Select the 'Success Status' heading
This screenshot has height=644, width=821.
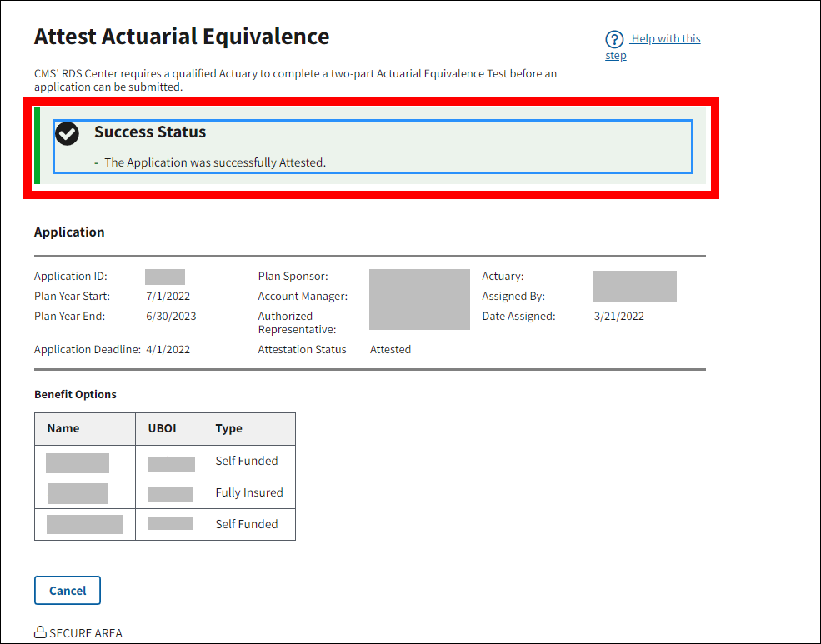pyautogui.click(x=150, y=132)
